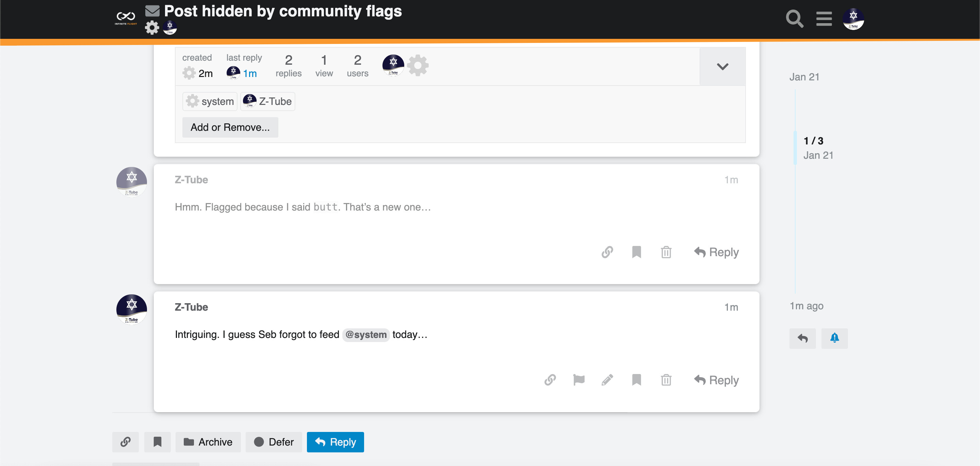
Task: Flag the Seb forgot to feed post
Action: click(578, 379)
